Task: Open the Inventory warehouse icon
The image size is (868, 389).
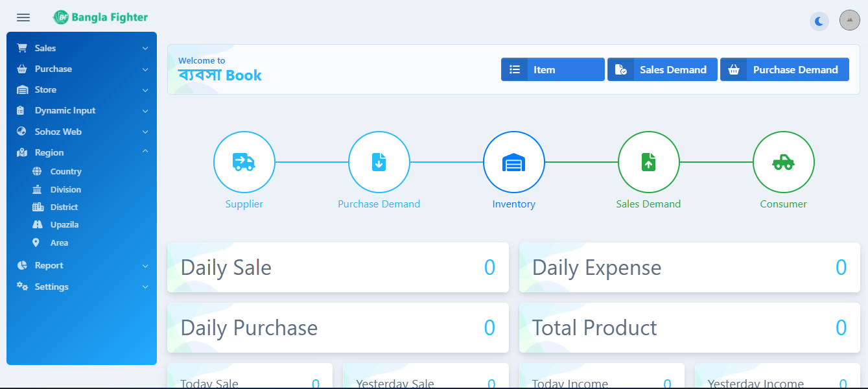Action: pos(513,162)
